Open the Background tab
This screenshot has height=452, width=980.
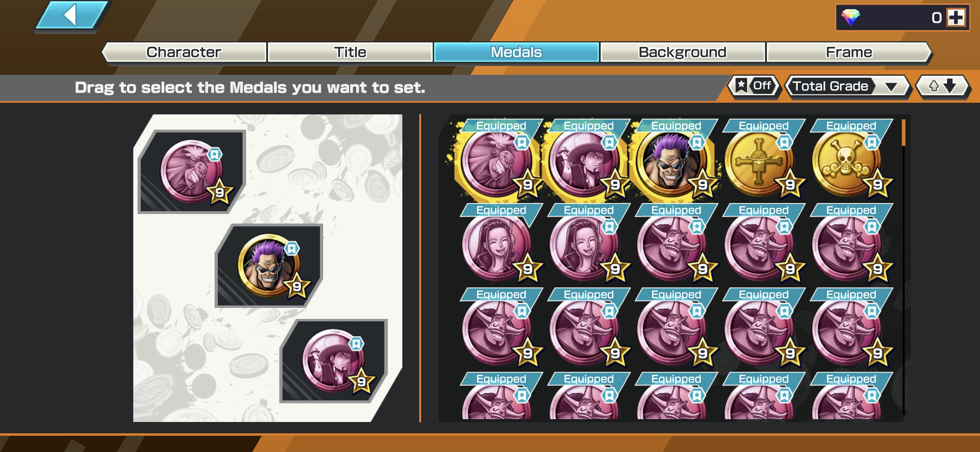pos(682,52)
